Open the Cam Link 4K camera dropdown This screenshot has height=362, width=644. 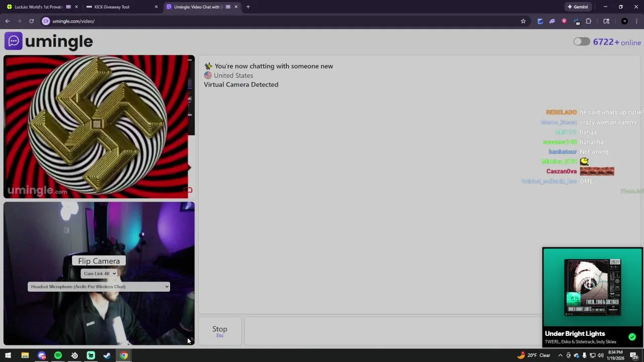(99, 274)
